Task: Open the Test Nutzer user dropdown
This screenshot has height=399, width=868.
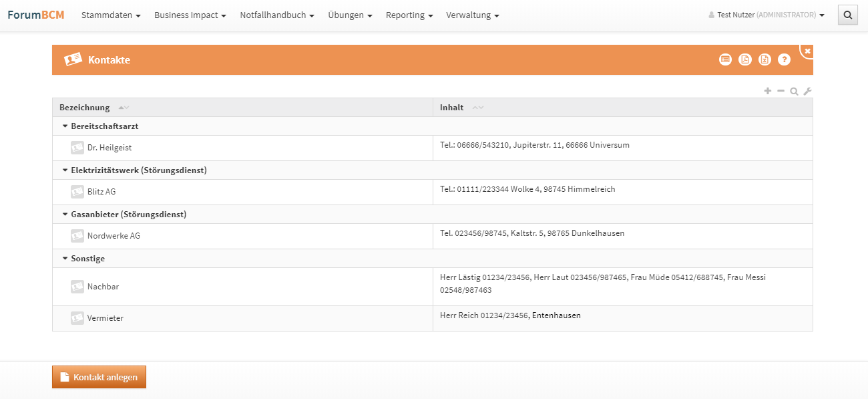Action: (x=767, y=15)
